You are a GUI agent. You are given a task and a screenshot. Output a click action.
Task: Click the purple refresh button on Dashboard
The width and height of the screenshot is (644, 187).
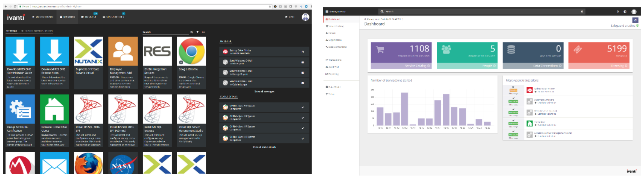(635, 20)
